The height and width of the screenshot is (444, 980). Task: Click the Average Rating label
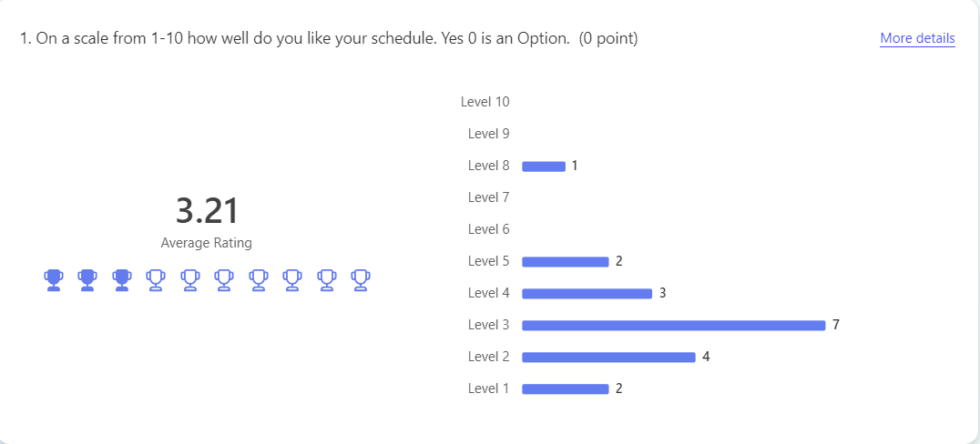pyautogui.click(x=206, y=243)
